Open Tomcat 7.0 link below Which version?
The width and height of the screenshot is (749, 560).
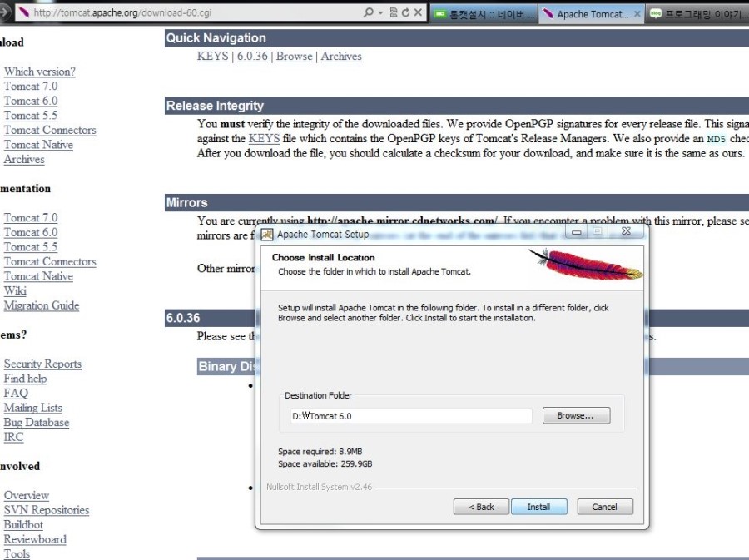(31, 87)
